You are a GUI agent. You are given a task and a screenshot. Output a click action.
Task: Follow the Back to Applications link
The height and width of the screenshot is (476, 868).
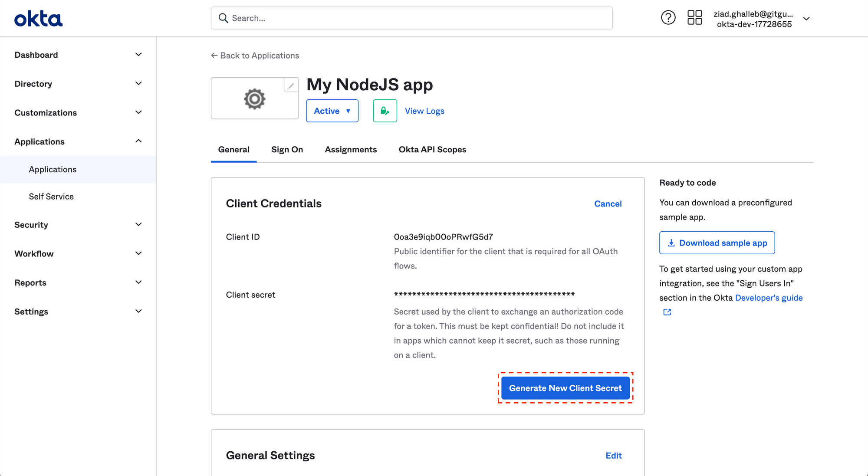click(255, 55)
